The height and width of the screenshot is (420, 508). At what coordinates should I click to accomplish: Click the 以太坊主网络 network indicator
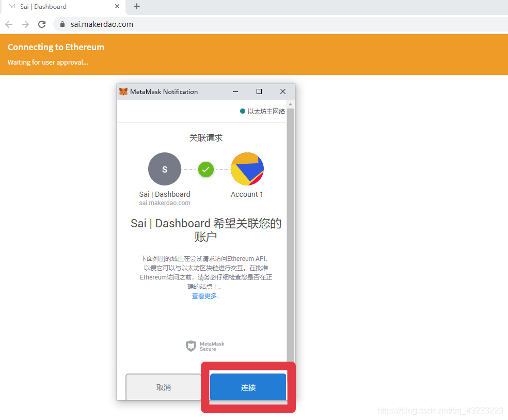point(262,111)
